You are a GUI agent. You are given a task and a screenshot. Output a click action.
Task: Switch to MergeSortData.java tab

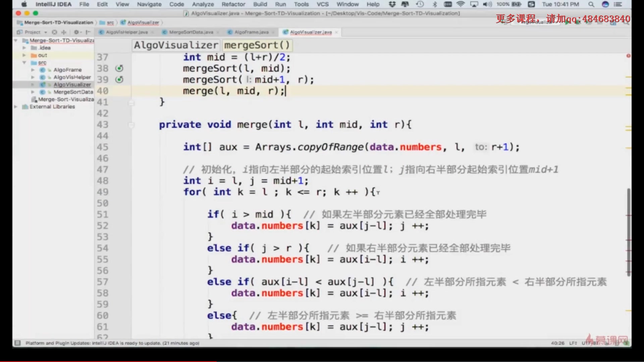click(191, 32)
